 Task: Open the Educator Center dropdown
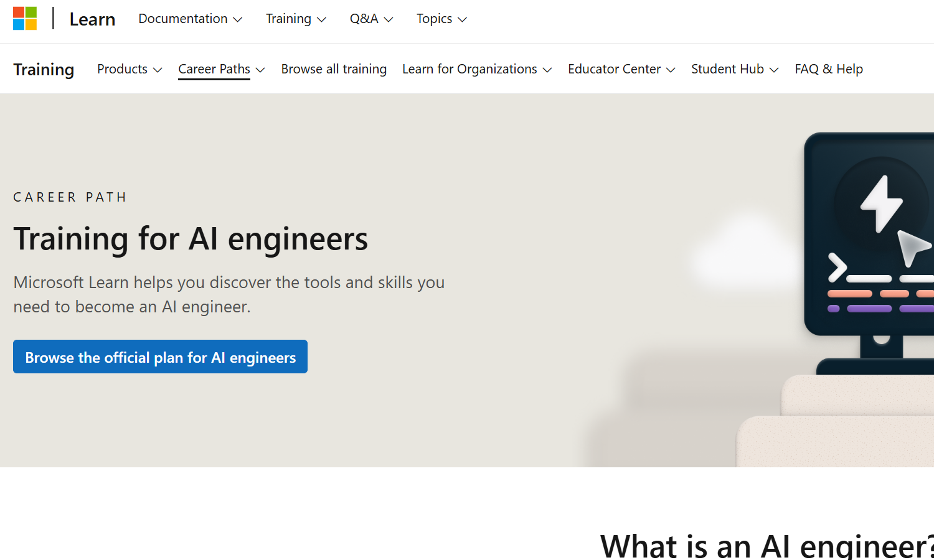621,69
